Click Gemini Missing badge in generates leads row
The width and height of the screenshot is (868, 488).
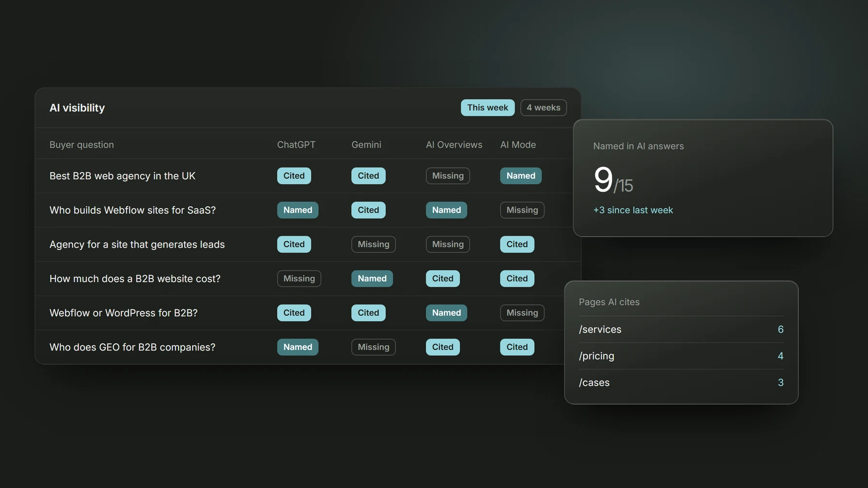pos(373,244)
